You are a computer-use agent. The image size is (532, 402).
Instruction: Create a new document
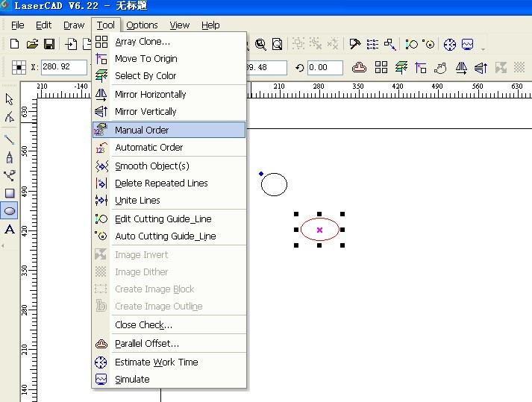click(x=14, y=45)
